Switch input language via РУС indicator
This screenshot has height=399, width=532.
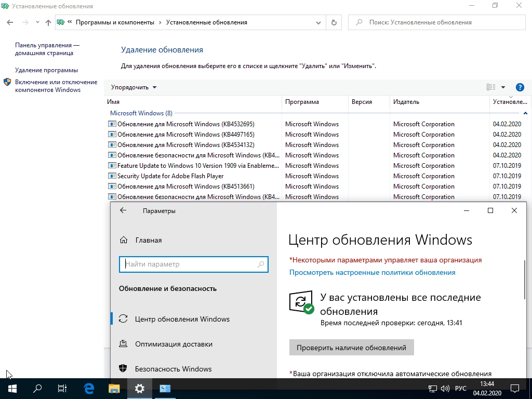tap(461, 389)
